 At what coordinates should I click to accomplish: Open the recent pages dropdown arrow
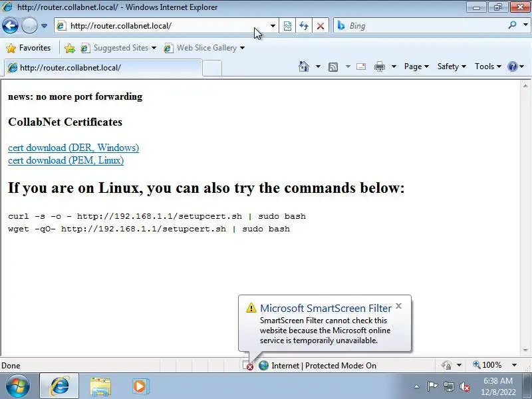tap(44, 26)
